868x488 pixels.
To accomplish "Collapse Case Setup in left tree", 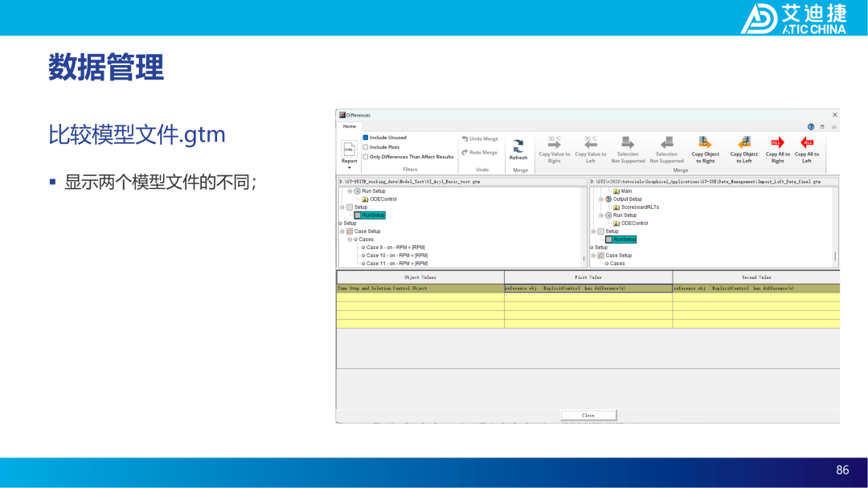I will coord(342,231).
